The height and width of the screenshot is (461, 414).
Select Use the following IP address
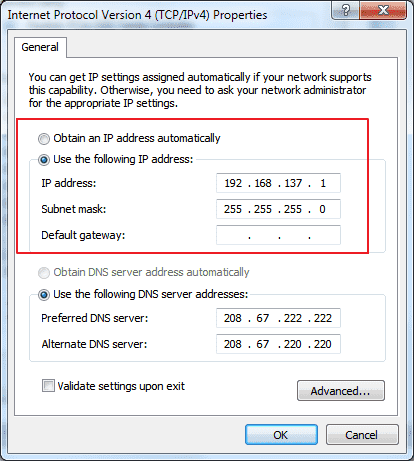click(44, 160)
